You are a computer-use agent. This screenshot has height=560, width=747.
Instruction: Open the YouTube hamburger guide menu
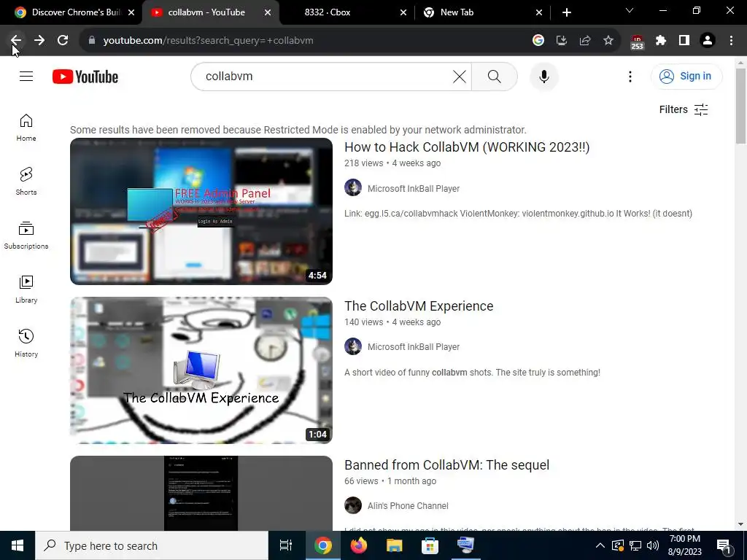[x=26, y=76]
